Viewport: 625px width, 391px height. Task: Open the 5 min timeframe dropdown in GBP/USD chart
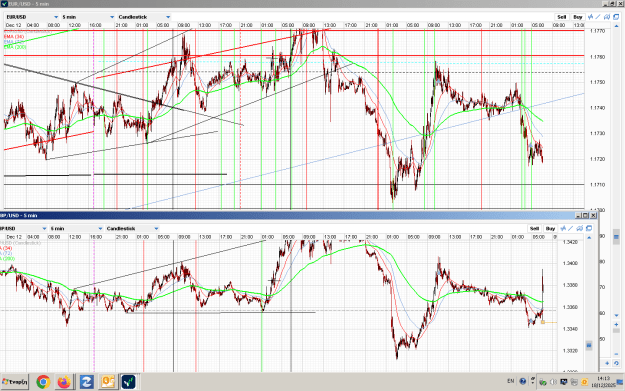point(76,229)
